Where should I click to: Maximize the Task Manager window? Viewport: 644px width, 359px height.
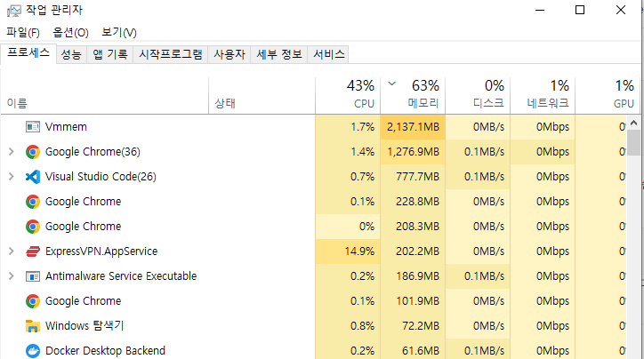580,10
